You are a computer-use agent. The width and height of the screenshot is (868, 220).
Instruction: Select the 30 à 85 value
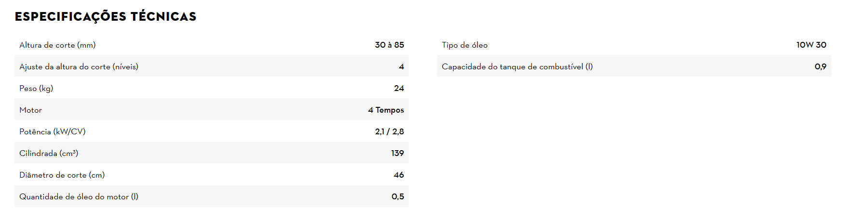389,45
